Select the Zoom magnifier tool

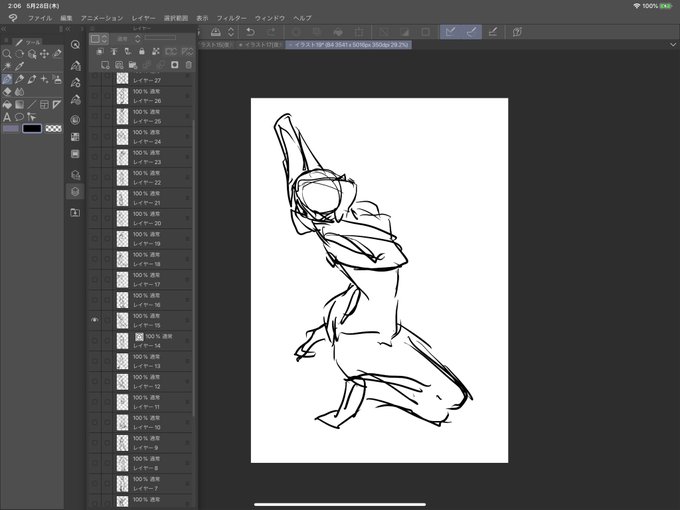[x=7, y=54]
